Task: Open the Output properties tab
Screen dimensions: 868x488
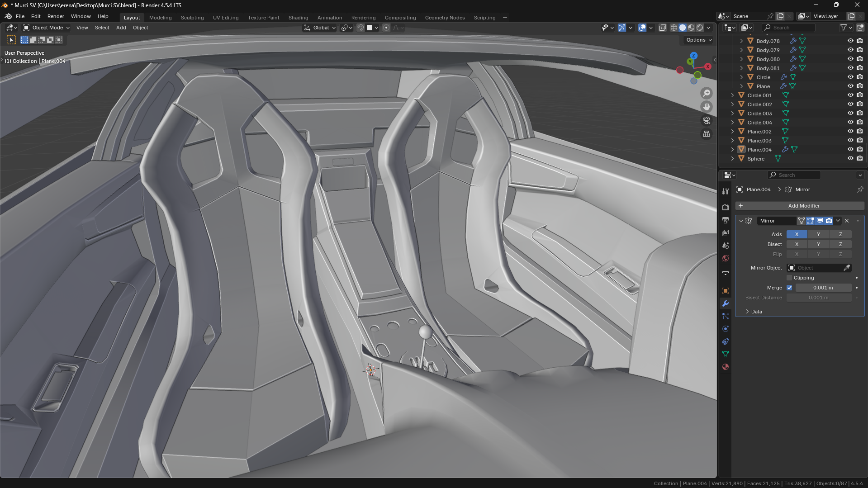Action: pyautogui.click(x=726, y=220)
